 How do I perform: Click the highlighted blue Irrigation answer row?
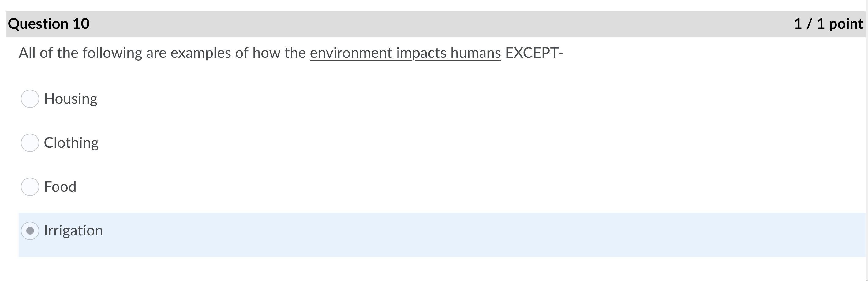tap(438, 235)
